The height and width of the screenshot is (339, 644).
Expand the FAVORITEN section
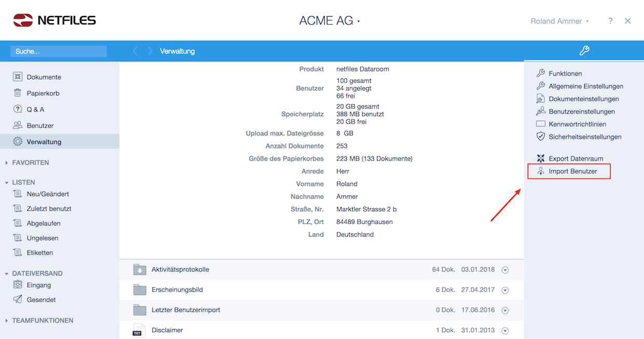pyautogui.click(x=7, y=163)
